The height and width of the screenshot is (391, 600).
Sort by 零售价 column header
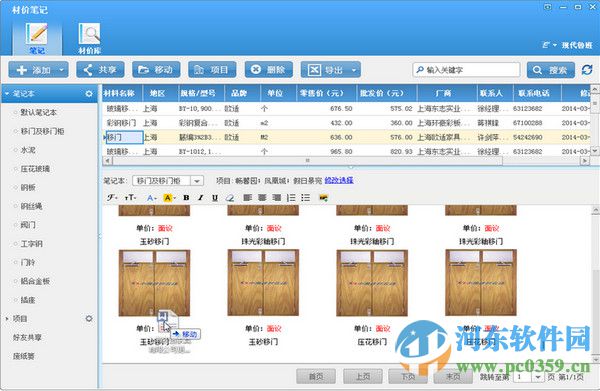[326, 93]
